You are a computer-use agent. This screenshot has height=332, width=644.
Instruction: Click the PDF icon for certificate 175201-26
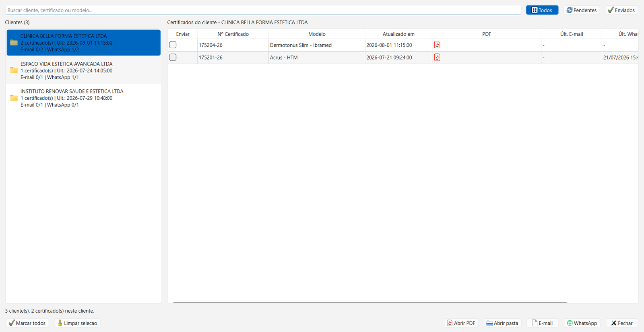[437, 58]
